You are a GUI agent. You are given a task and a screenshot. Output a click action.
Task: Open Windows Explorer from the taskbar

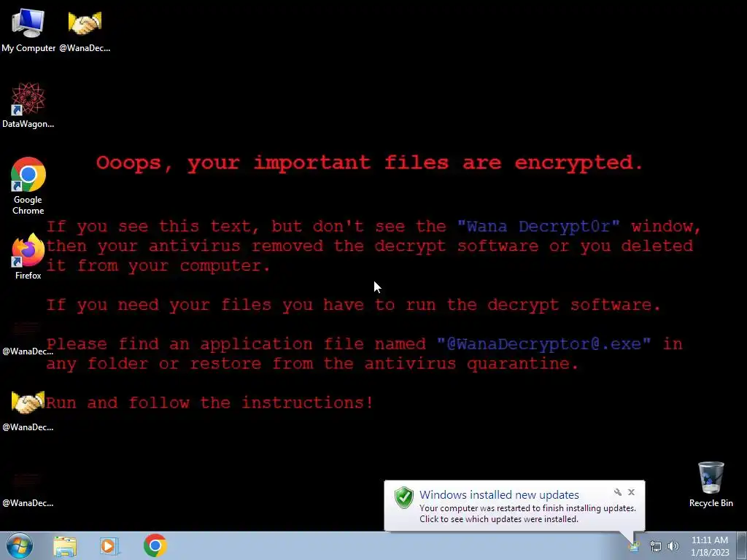tap(65, 546)
